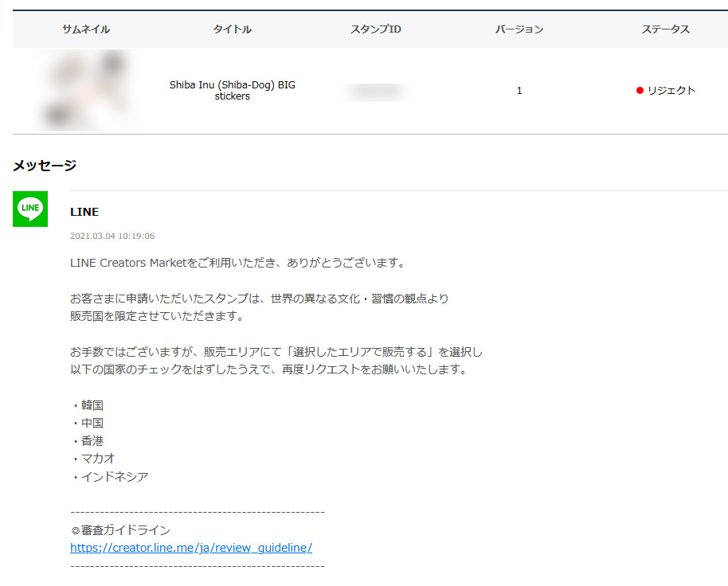Click the 販売国を限定させていただきます line
Screen dimensions: 728x586
pyautogui.click(x=158, y=316)
